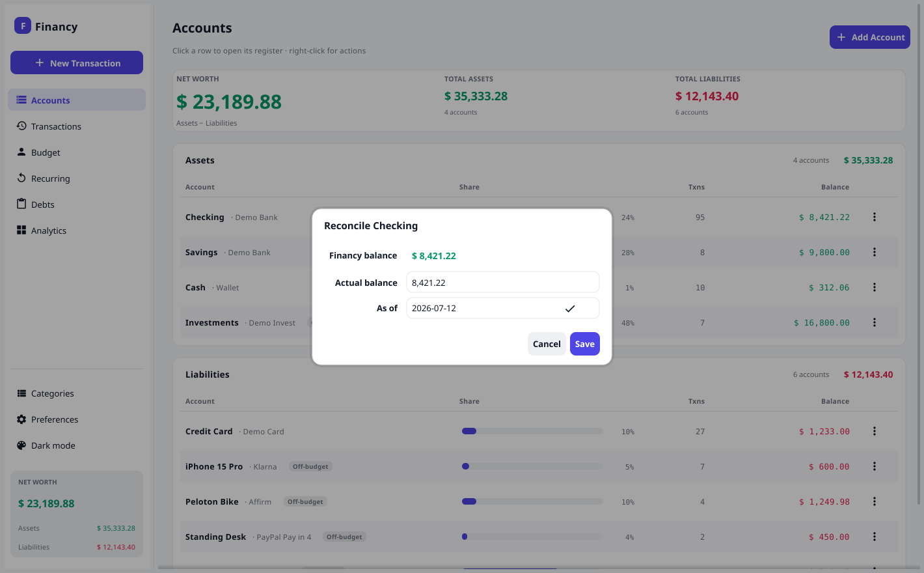This screenshot has height=573, width=924.
Task: Open Categories list icon
Action: [x=21, y=393]
